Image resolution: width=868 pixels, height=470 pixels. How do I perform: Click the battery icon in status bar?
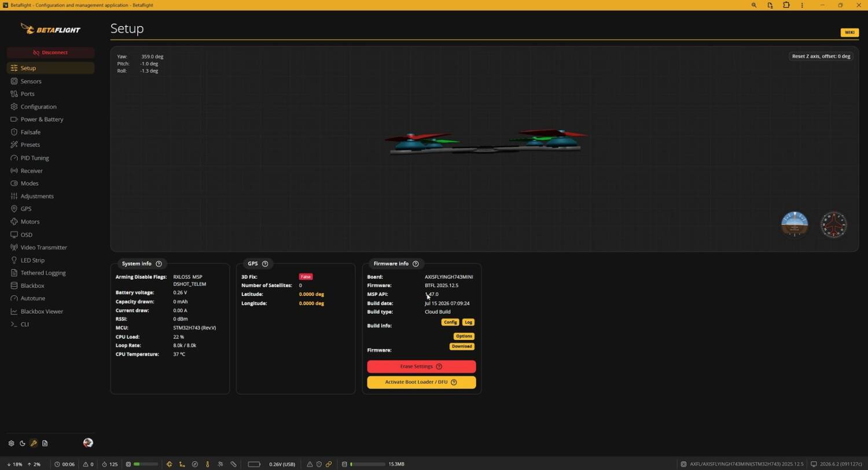254,464
